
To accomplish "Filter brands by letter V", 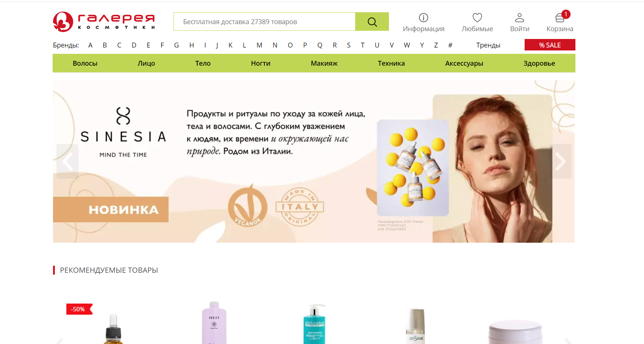I will (392, 45).
